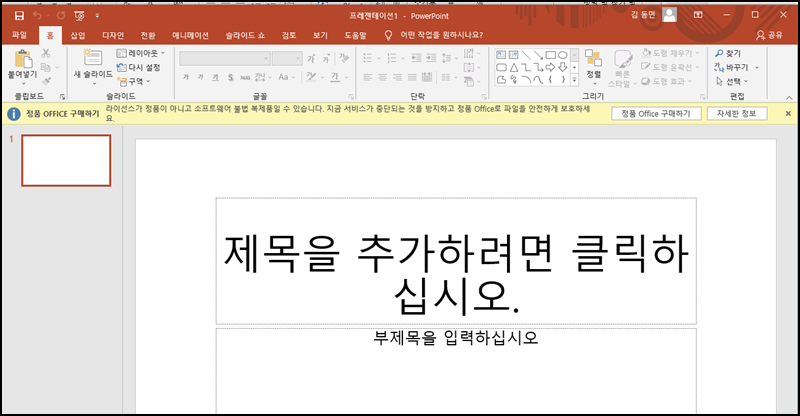Screen dimensions: 800x416
Task: Select the text box shape in gallery
Action: pos(501,55)
